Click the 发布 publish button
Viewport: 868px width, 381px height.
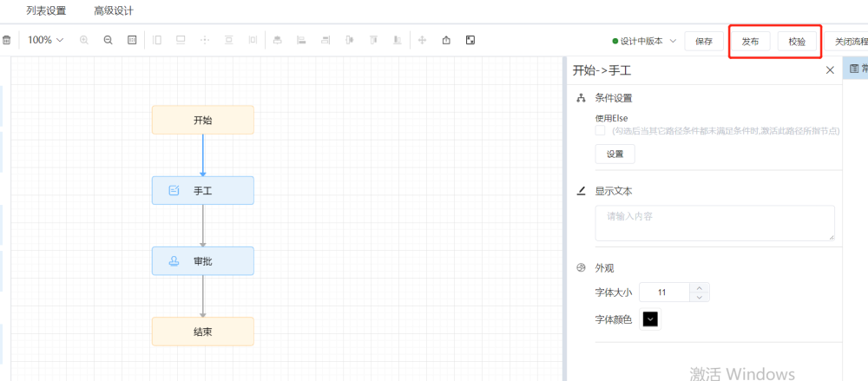pyautogui.click(x=751, y=41)
